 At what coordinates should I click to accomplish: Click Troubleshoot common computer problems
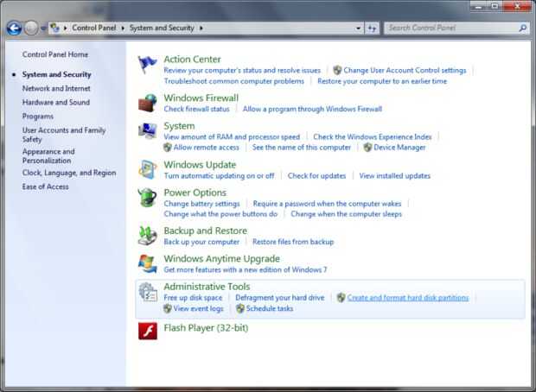233,81
